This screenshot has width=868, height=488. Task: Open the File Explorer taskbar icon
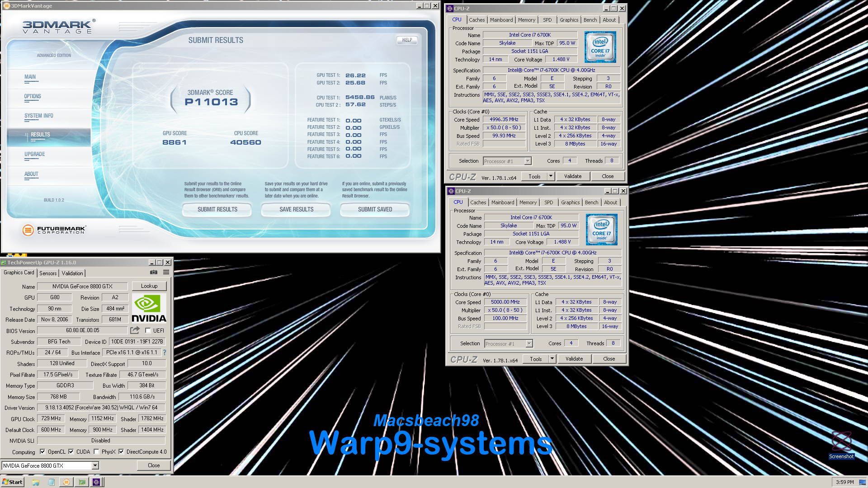36,482
